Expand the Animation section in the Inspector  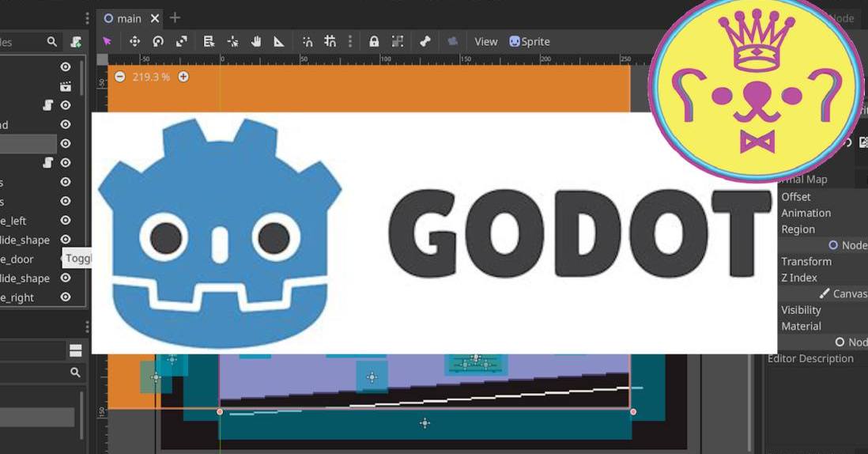806,214
